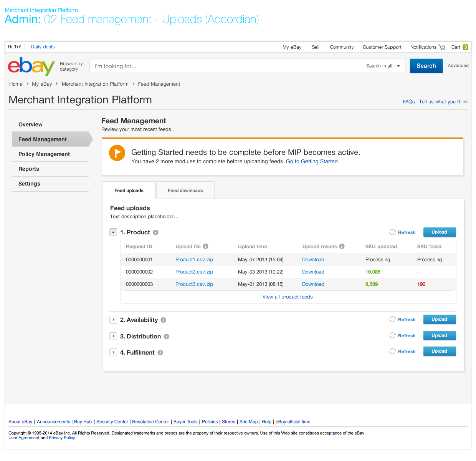Image resolution: width=476 pixels, height=461 pixels.
Task: Expand the Distribution feed section
Action: (113, 336)
